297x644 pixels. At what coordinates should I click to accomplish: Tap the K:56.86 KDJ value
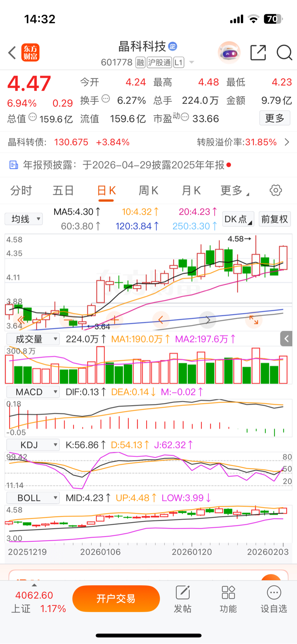coord(85,445)
